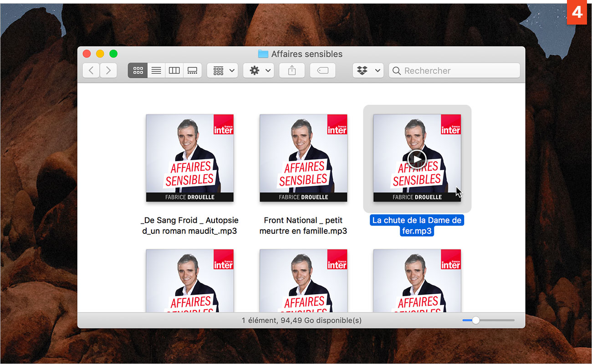Open the group-by arrangement dropdown
Viewport: 592px width, 364px height.
223,71
